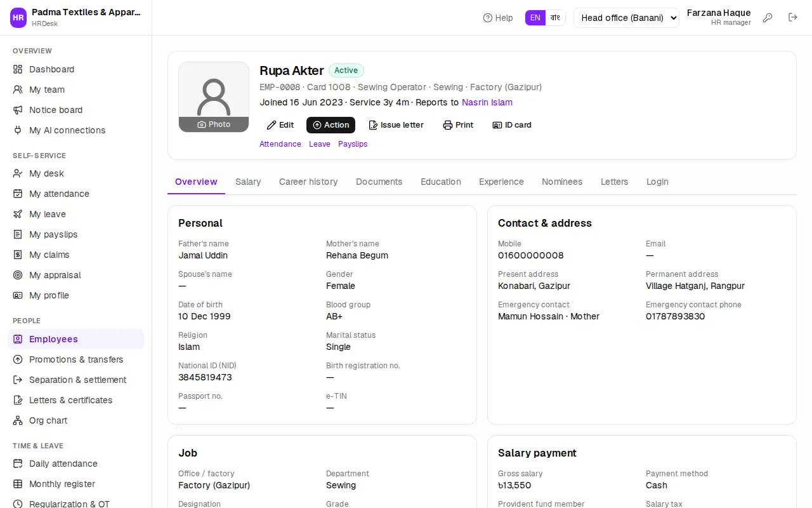Viewport: 812px width, 508px height.
Task: Open the Action menu button
Action: pyautogui.click(x=331, y=125)
